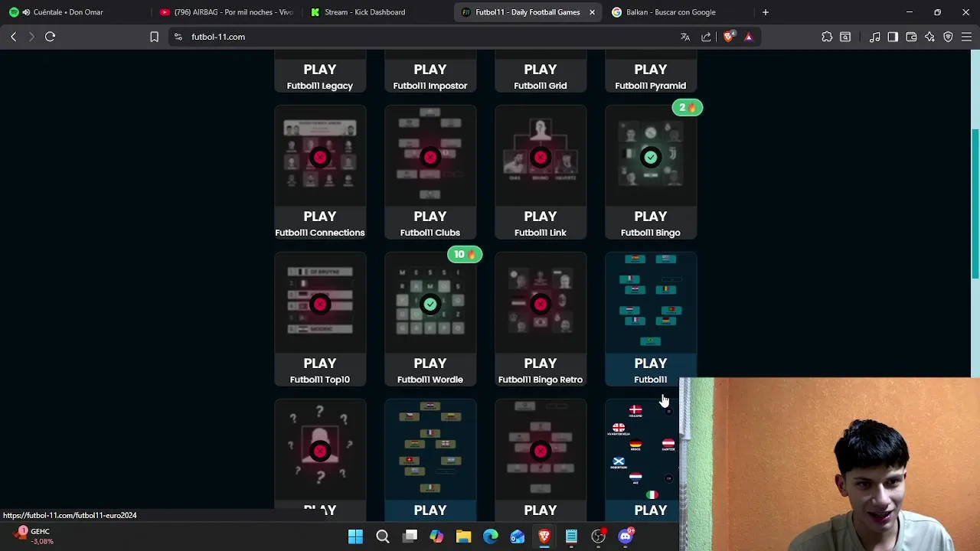The image size is (980, 551).
Task: Open GEHC stock widget on taskbar
Action: tap(34, 536)
